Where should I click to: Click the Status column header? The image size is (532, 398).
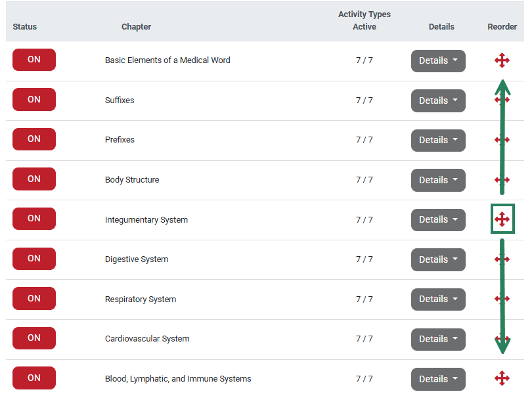tap(25, 27)
